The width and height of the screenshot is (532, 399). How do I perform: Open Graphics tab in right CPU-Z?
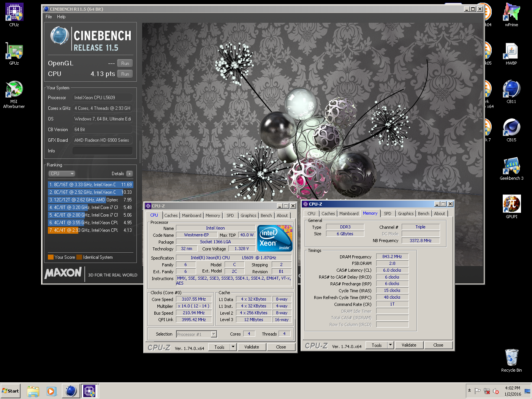(406, 214)
